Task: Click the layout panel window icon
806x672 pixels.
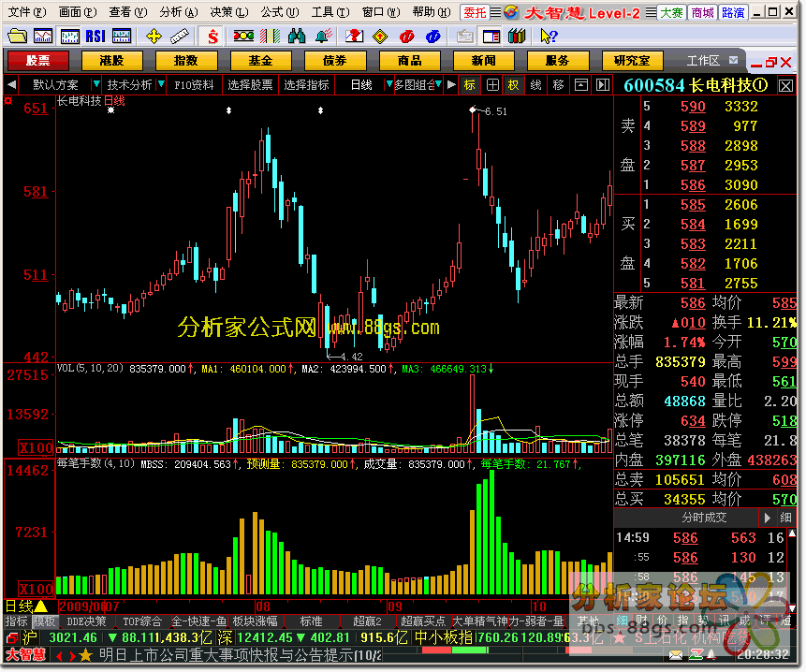Action: (491, 37)
